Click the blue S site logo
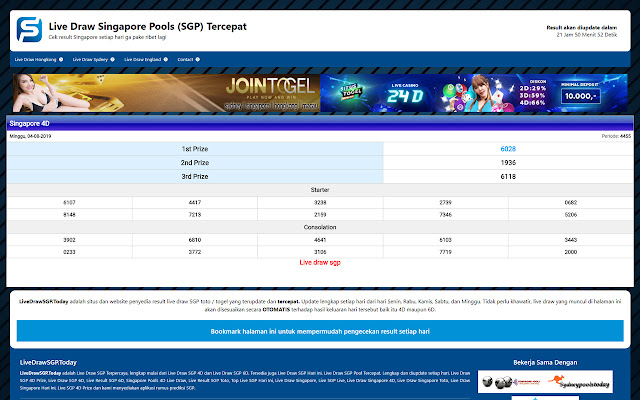This screenshot has width=640, height=400. tap(29, 29)
